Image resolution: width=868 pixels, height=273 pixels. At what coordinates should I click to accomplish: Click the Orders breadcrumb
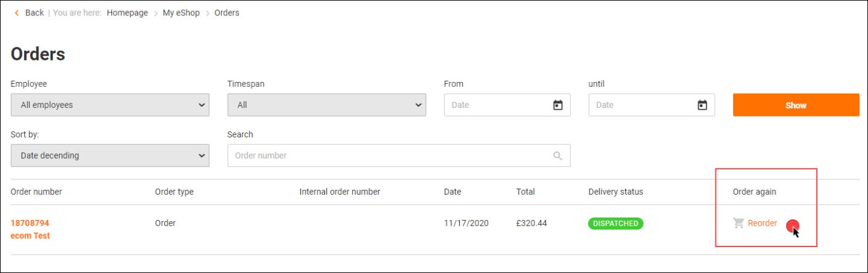[227, 13]
